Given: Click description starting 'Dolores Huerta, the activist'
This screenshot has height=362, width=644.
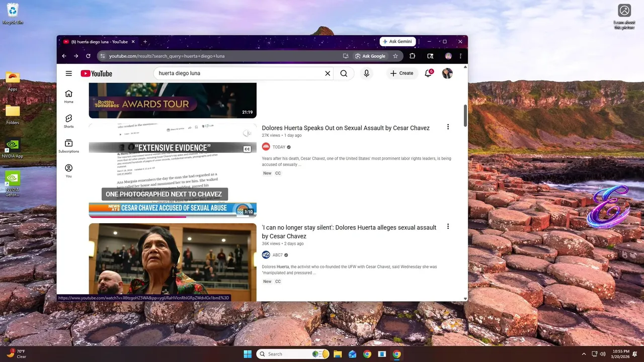Looking at the screenshot, I should point(349,269).
